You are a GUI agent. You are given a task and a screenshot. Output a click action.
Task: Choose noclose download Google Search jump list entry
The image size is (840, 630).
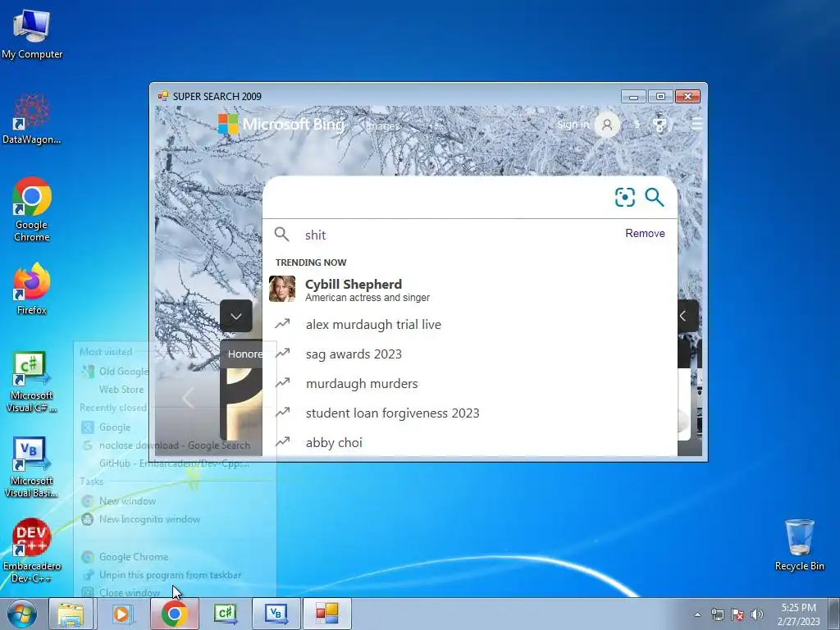(x=175, y=445)
